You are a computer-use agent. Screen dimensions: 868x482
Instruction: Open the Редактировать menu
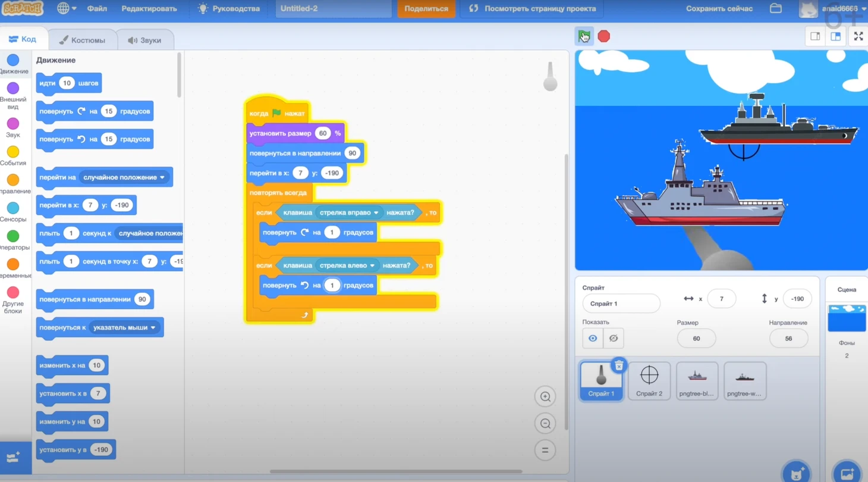(149, 8)
